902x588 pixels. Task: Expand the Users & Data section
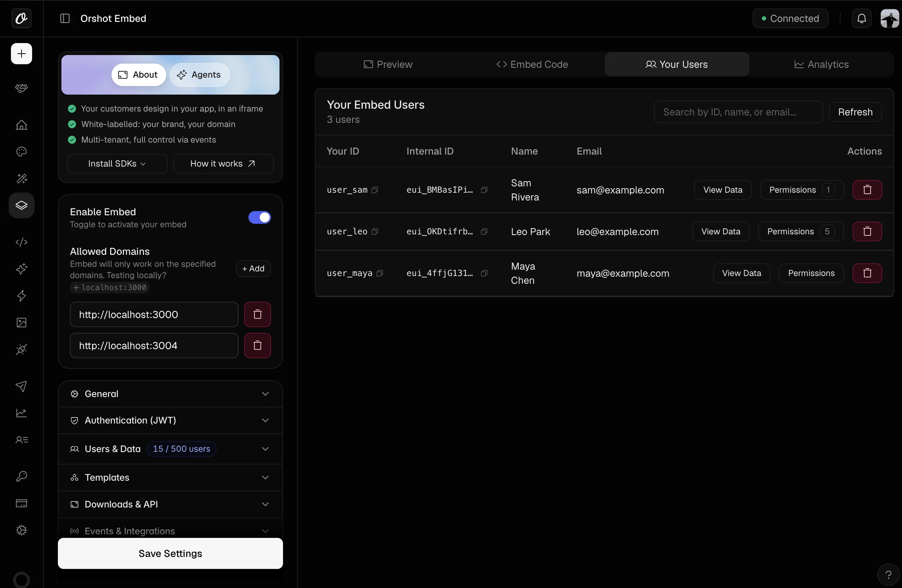[x=170, y=449]
